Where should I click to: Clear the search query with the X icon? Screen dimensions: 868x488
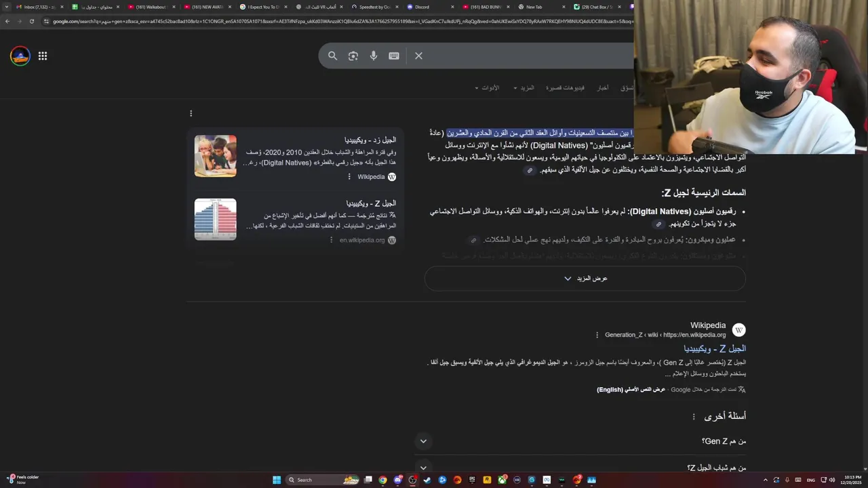tap(418, 56)
